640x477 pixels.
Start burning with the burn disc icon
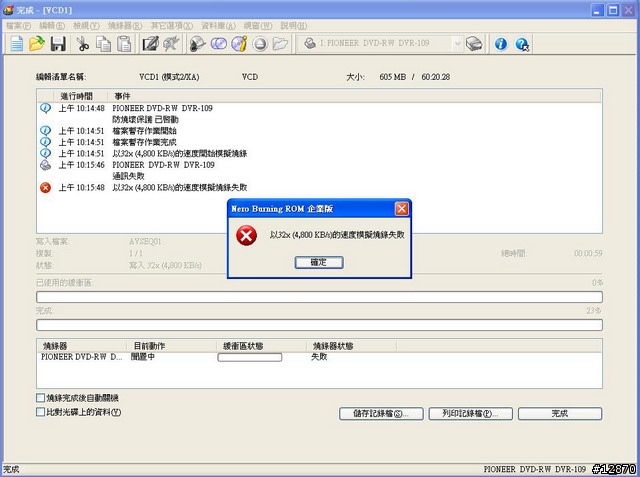198,44
